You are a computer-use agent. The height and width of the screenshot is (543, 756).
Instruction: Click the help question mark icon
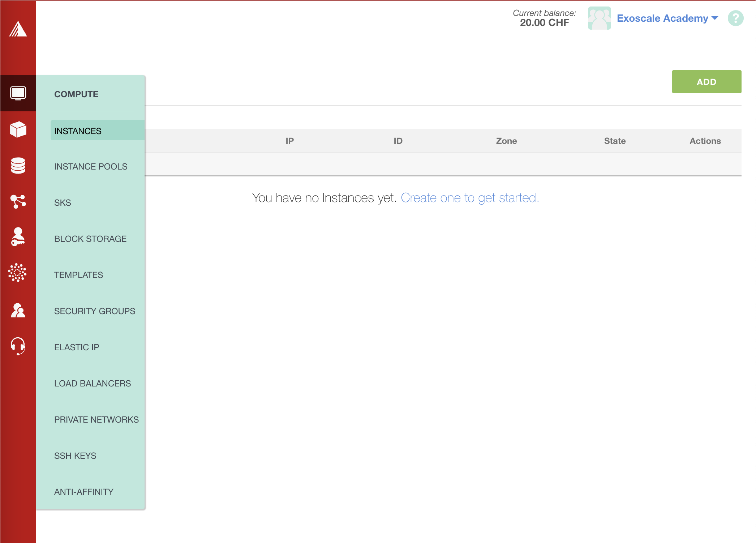coord(735,18)
